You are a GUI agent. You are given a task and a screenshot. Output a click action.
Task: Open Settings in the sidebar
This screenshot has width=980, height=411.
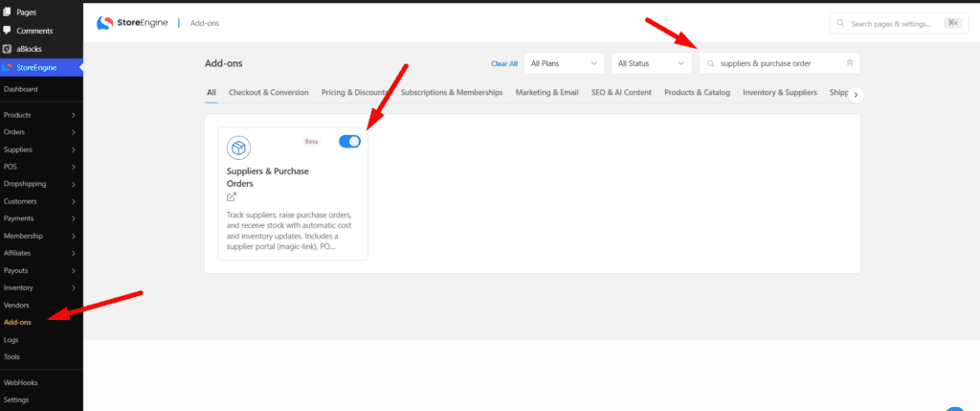click(x=16, y=400)
